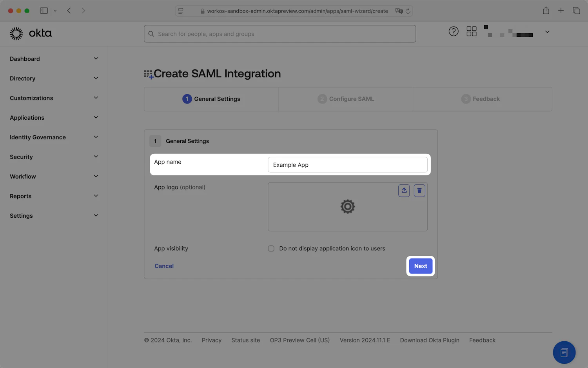Screen dimensions: 588x368
Task: Click the page reader icon in address bar
Action: point(181,11)
